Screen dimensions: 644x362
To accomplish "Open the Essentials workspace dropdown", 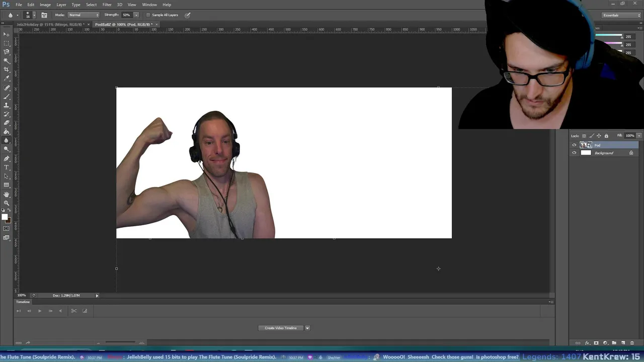I will (622, 15).
